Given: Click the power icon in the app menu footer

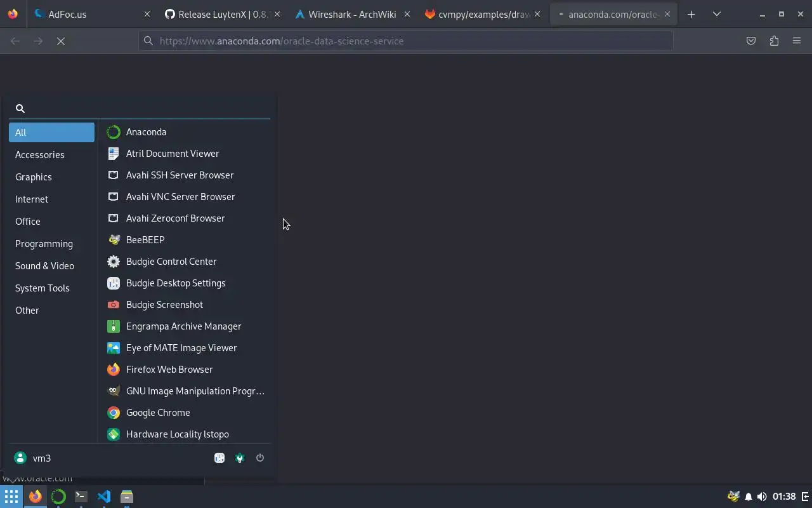Looking at the screenshot, I should click(260, 458).
